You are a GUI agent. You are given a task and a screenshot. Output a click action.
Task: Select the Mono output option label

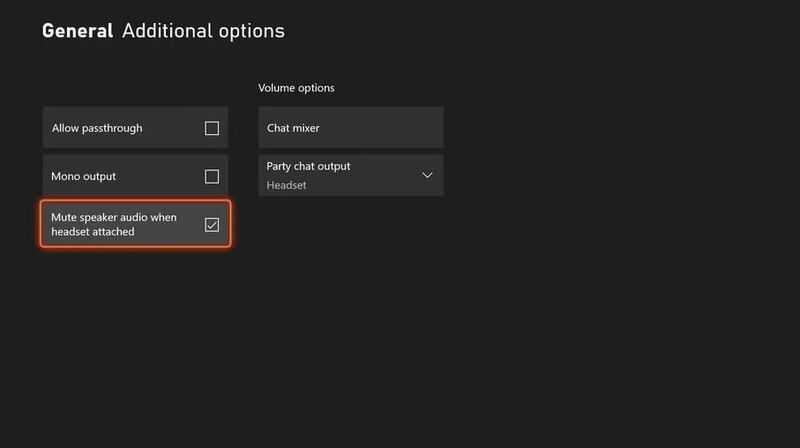[83, 176]
